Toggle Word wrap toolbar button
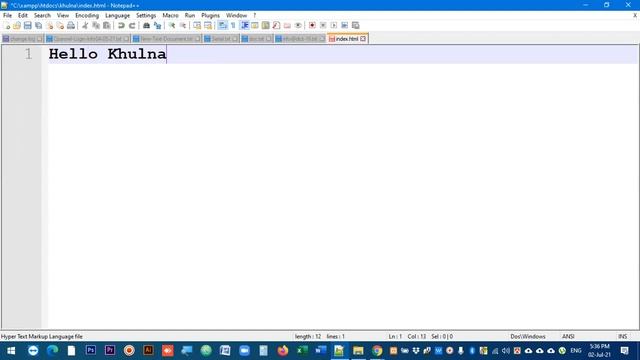 click(222, 26)
